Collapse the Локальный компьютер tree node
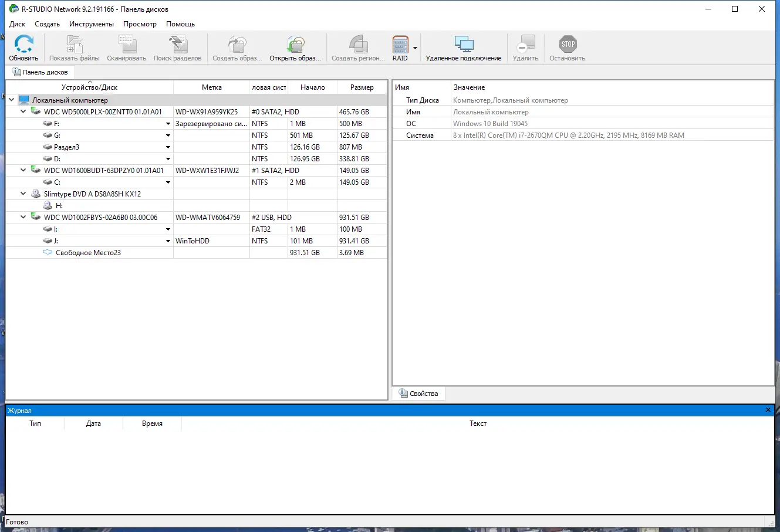Viewport: 780px width, 532px height. [x=11, y=100]
